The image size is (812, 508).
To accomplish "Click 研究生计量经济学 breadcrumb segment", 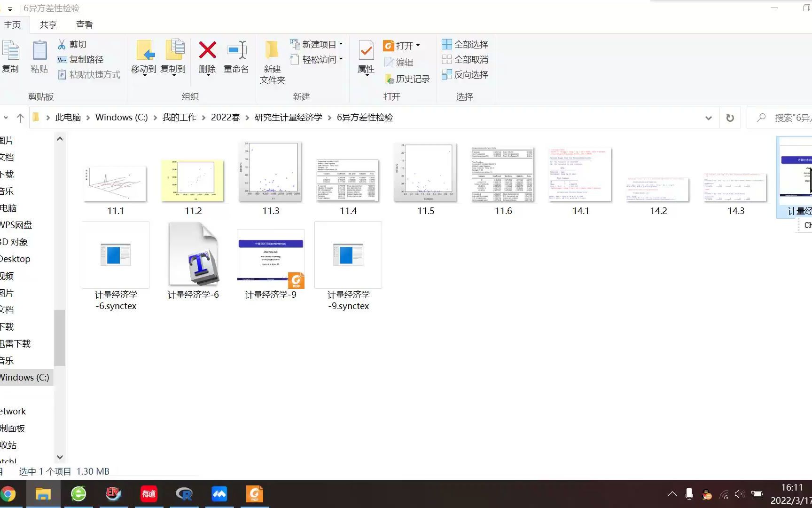I will 289,118.
